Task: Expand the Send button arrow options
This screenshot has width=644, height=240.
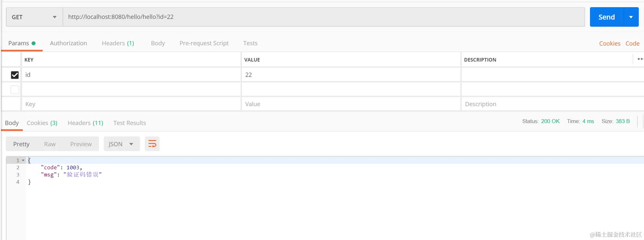Action: click(631, 17)
